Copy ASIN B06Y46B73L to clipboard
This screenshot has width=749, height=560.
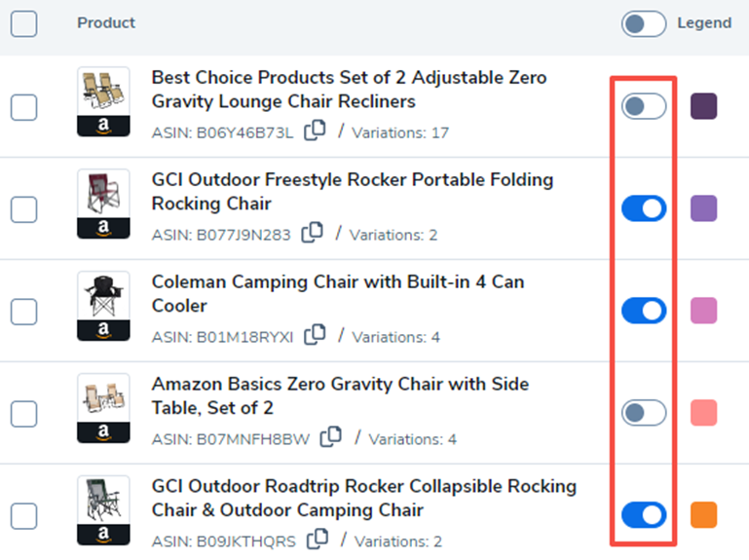(x=315, y=130)
